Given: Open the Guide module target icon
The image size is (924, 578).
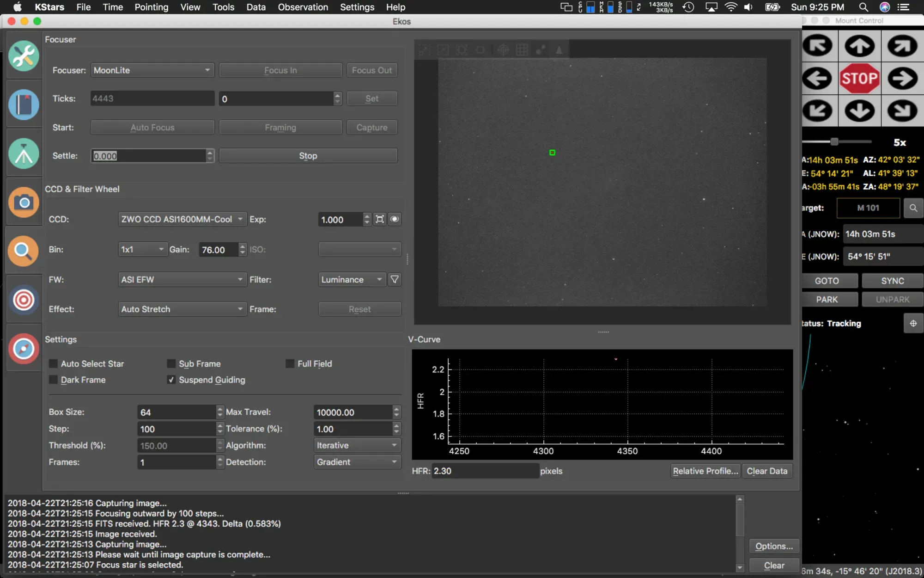Looking at the screenshot, I should click(x=24, y=300).
